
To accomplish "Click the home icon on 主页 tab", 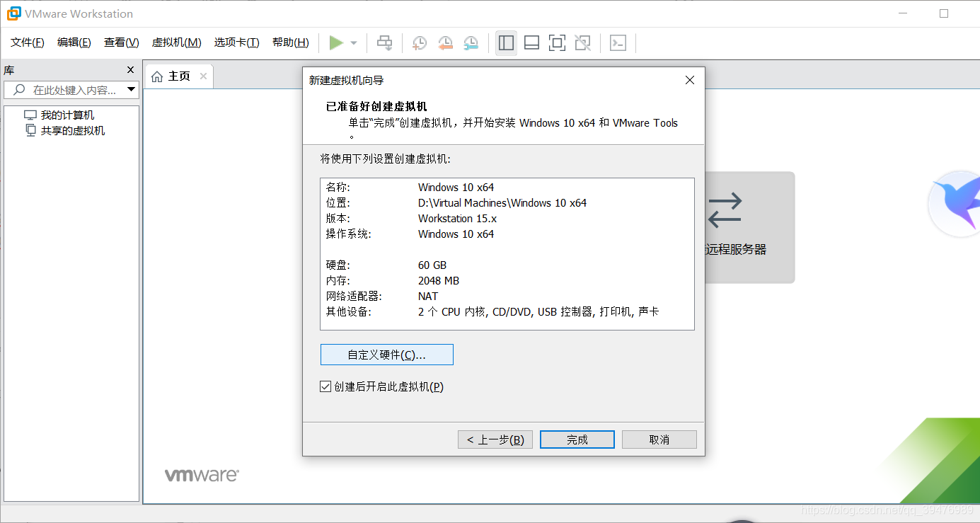I will tap(157, 76).
